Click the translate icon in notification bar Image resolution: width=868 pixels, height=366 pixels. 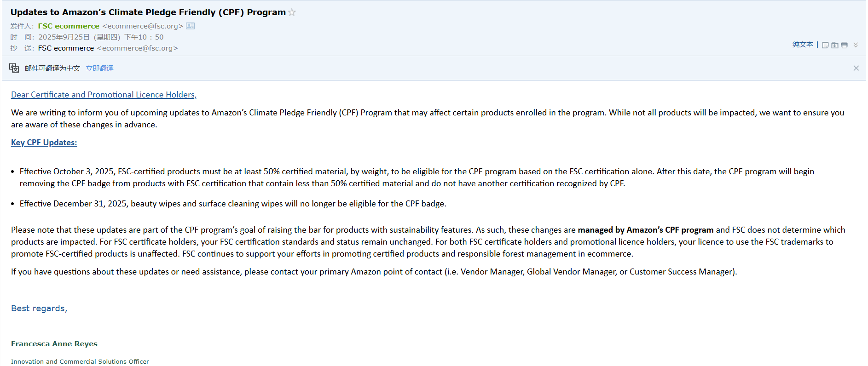point(14,68)
